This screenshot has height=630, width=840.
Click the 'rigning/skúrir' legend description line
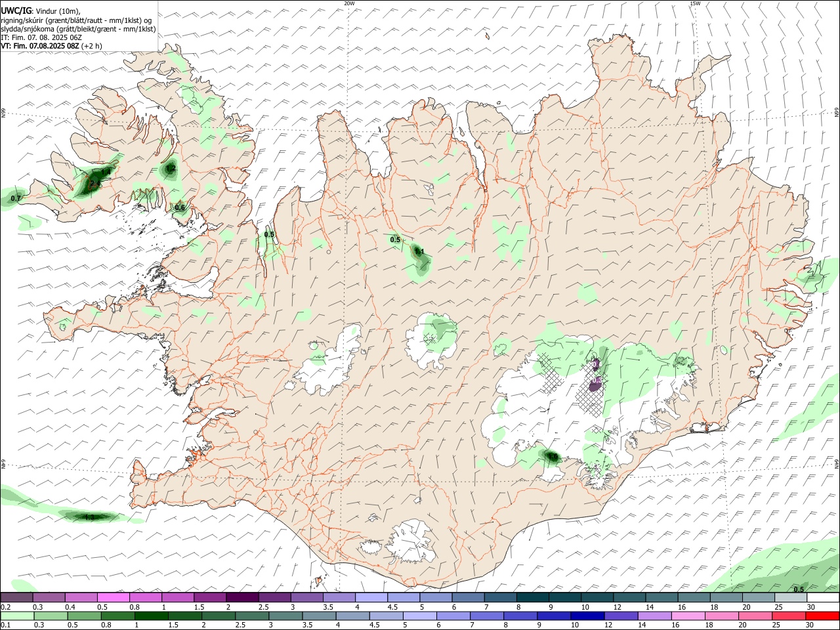click(x=76, y=20)
